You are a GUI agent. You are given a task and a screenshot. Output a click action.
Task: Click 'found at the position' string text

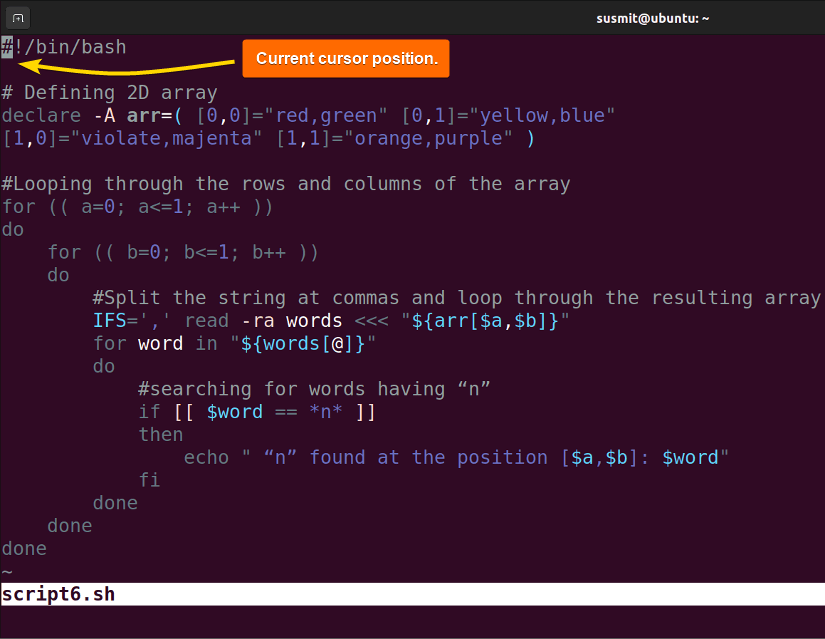tap(428, 457)
